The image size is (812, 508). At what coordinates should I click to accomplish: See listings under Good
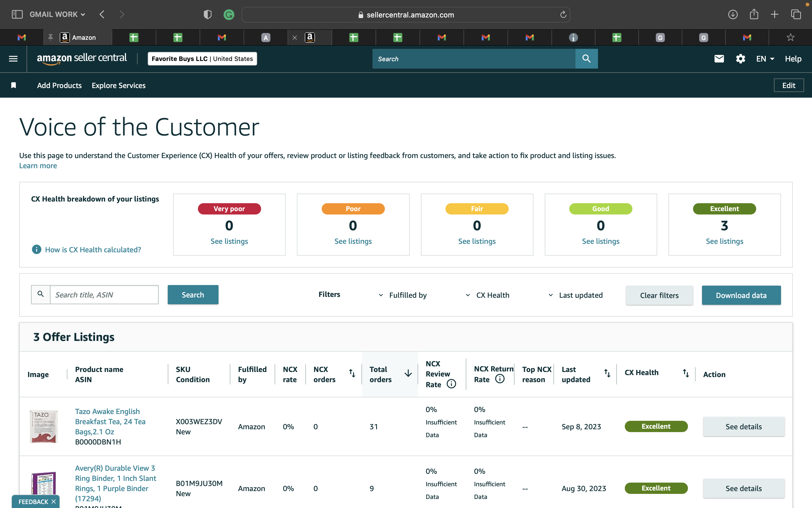[601, 241]
